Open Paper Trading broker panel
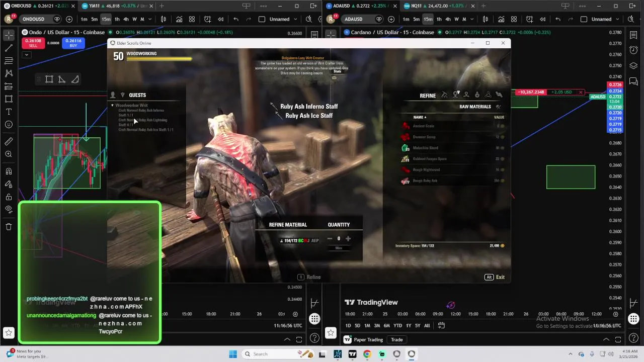The height and width of the screenshot is (362, 644). pos(365,340)
